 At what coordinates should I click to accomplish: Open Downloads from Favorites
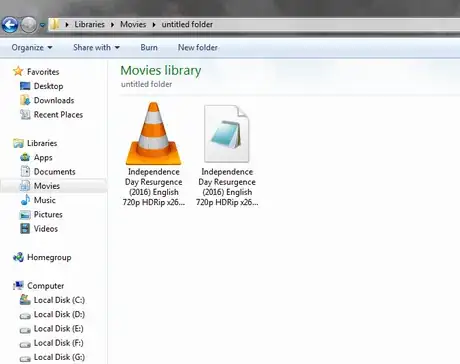54,100
